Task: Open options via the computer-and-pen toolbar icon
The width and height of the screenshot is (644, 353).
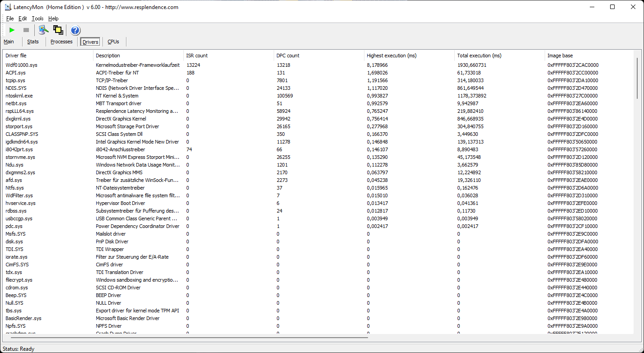Action: click(x=43, y=30)
